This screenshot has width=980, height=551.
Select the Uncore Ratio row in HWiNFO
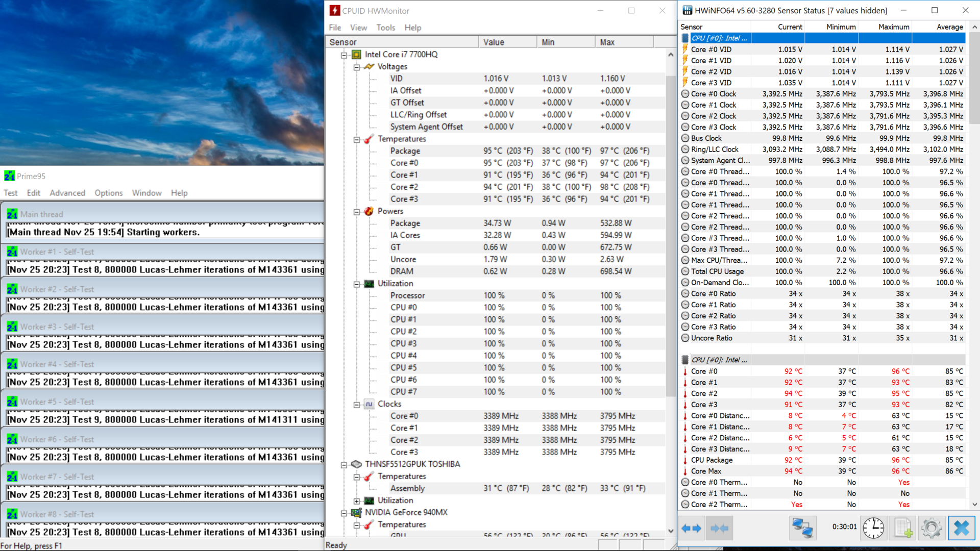coord(823,338)
